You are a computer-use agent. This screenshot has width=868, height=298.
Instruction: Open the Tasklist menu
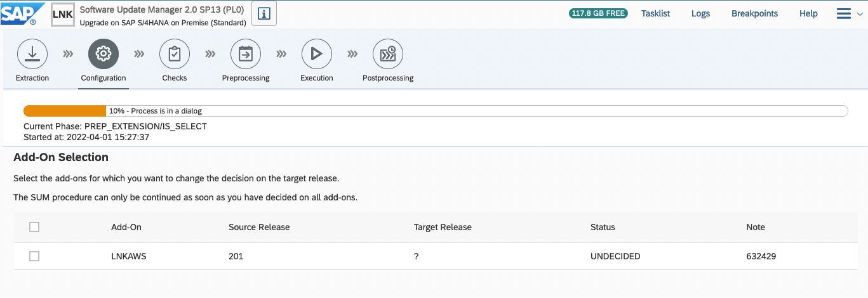tap(656, 13)
